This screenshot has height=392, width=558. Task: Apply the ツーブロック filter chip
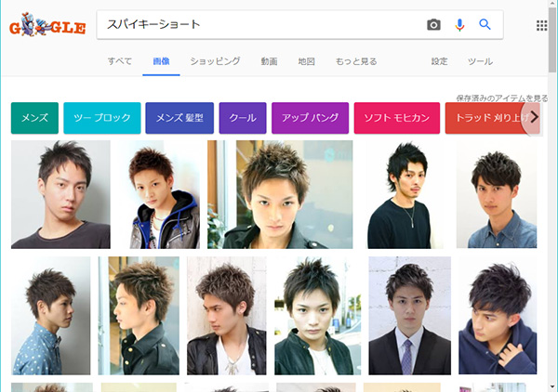coord(101,118)
